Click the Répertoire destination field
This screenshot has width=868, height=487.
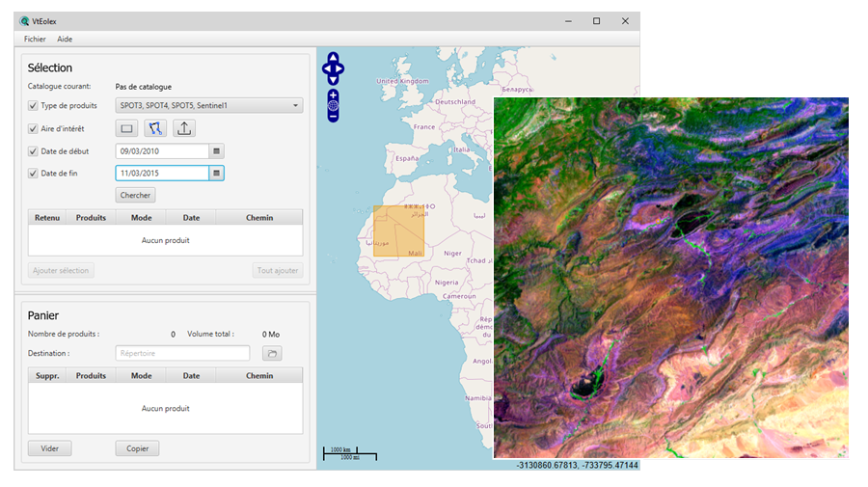(182, 353)
